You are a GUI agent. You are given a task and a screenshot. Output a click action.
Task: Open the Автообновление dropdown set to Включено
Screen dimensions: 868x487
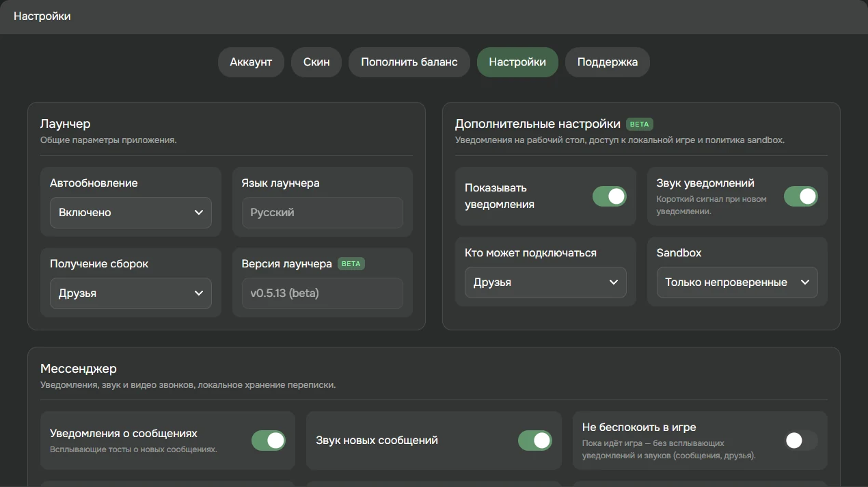pyautogui.click(x=131, y=213)
